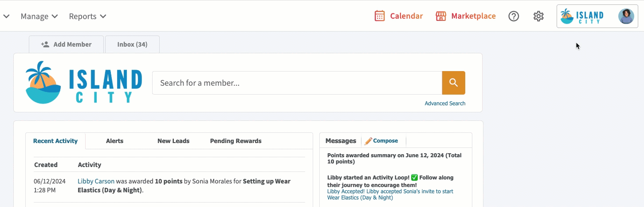Open the Pending Rewards tab
Image resolution: width=644 pixels, height=207 pixels.
pyautogui.click(x=236, y=141)
